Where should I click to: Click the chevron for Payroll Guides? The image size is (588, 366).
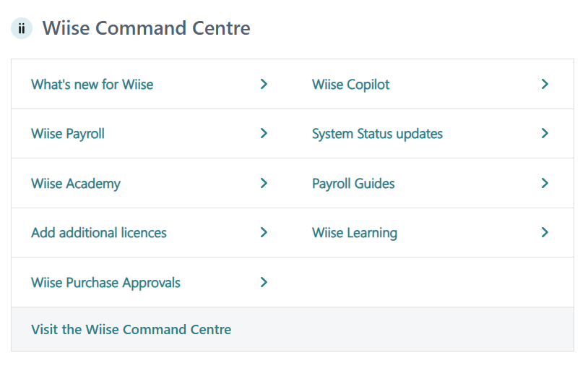click(x=545, y=183)
